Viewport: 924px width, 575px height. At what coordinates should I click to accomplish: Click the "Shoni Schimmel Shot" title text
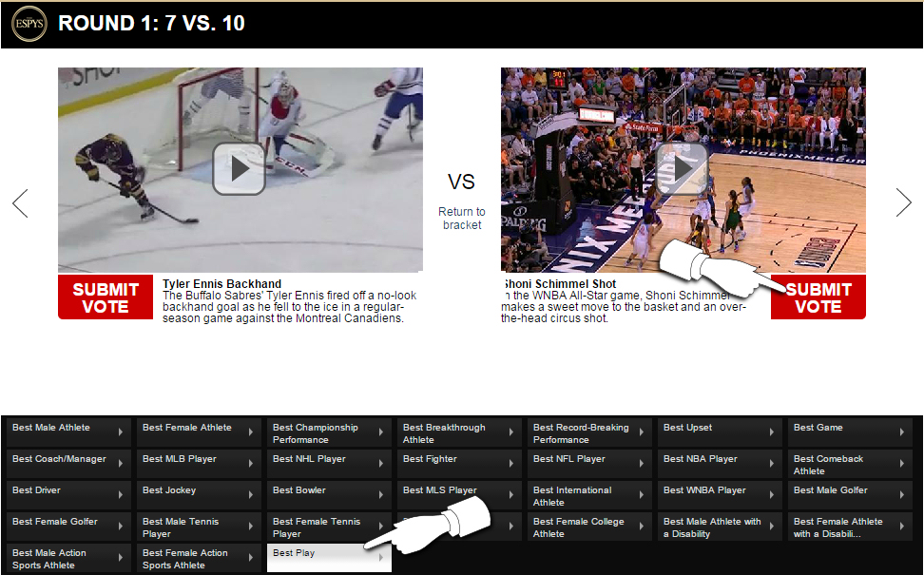point(559,284)
